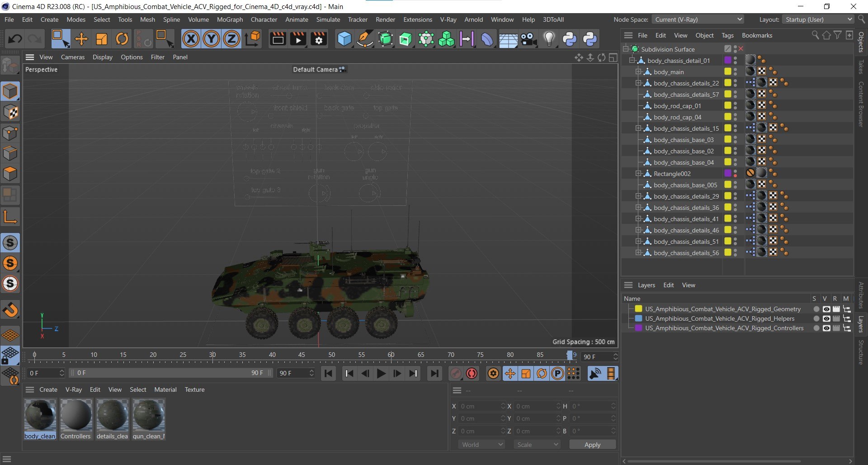Toggle viewport single view layout icon

[613, 57]
